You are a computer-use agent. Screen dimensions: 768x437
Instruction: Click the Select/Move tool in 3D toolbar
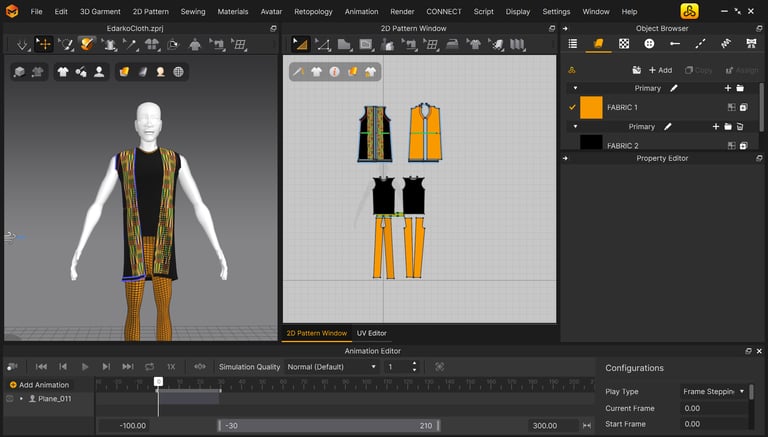click(44, 44)
